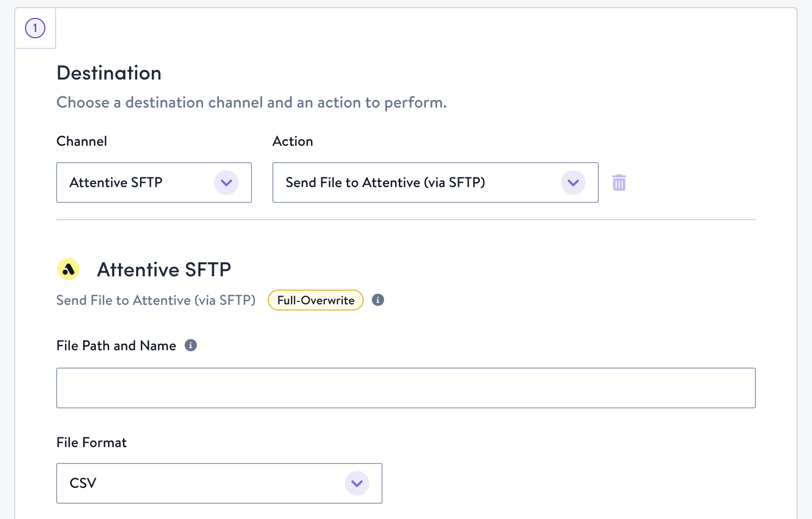Viewport: 812px width, 519px height.
Task: Click the File Format label
Action: pyautogui.click(x=92, y=443)
